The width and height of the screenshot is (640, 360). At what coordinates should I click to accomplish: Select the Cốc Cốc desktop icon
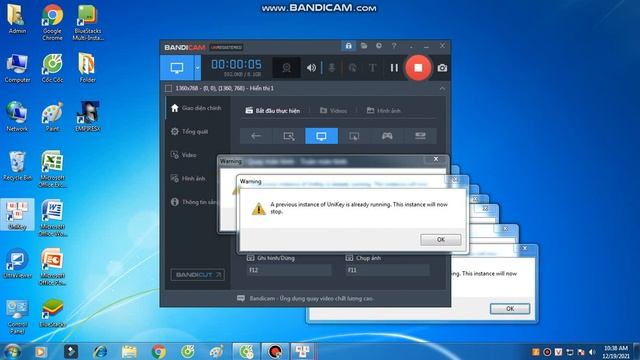pyautogui.click(x=52, y=68)
